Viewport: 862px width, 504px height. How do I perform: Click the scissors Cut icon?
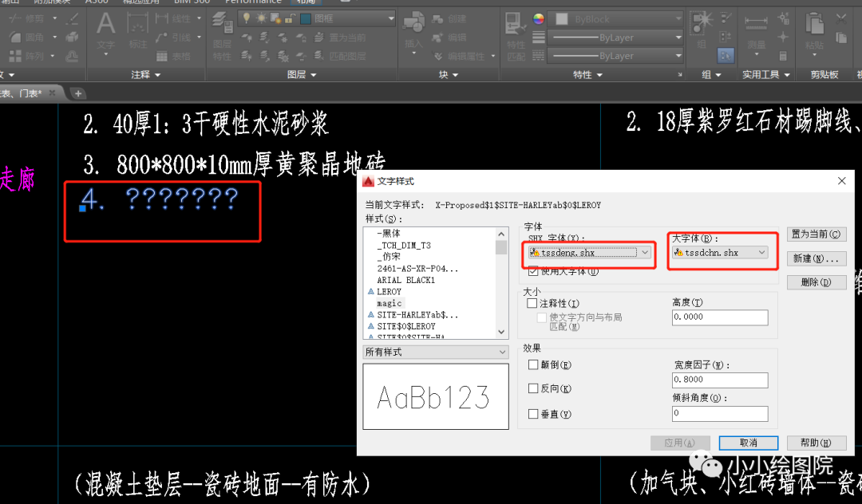841,18
